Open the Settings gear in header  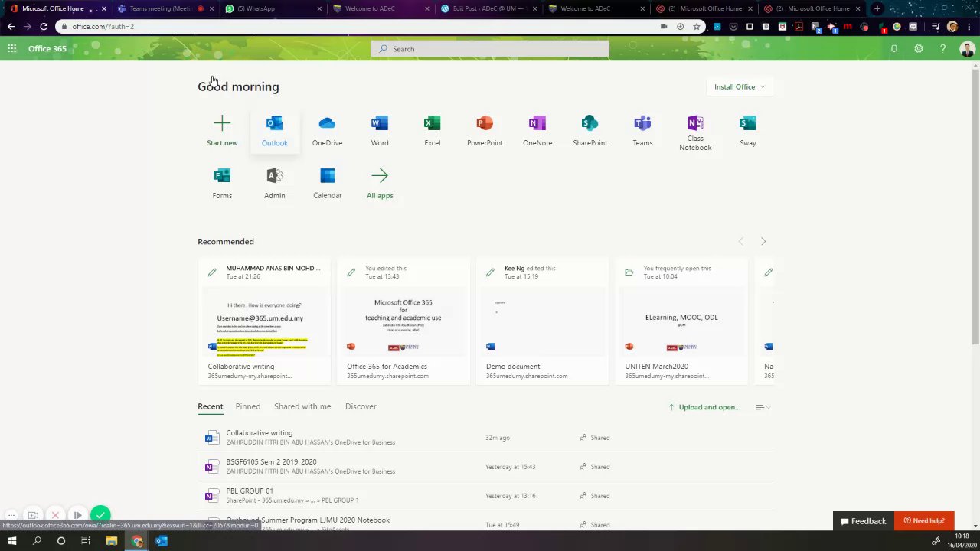[918, 48]
